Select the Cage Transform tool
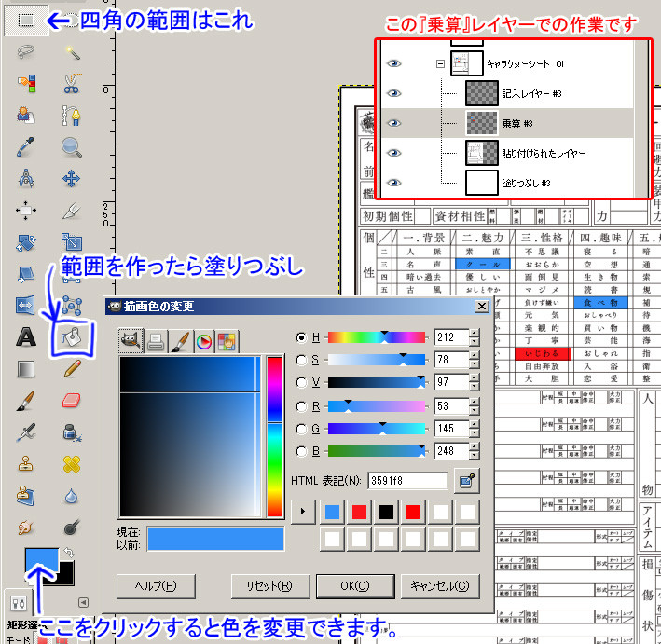The height and width of the screenshot is (644, 661). coord(72,305)
